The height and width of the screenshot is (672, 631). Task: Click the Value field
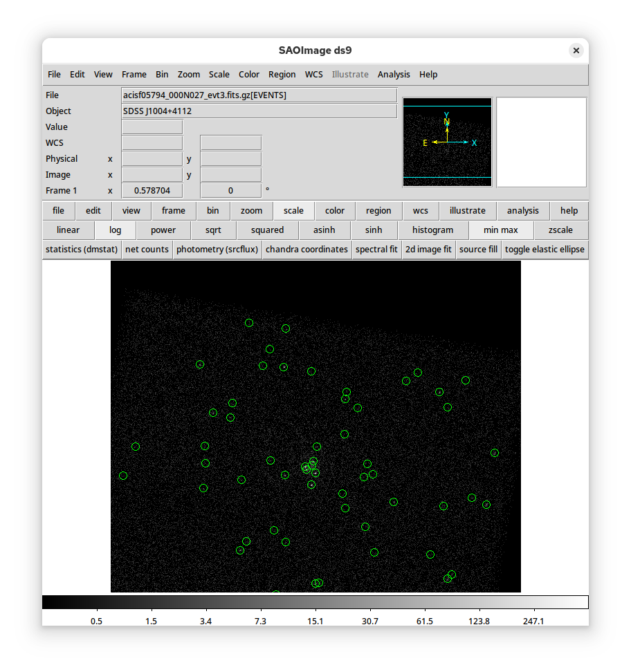152,127
